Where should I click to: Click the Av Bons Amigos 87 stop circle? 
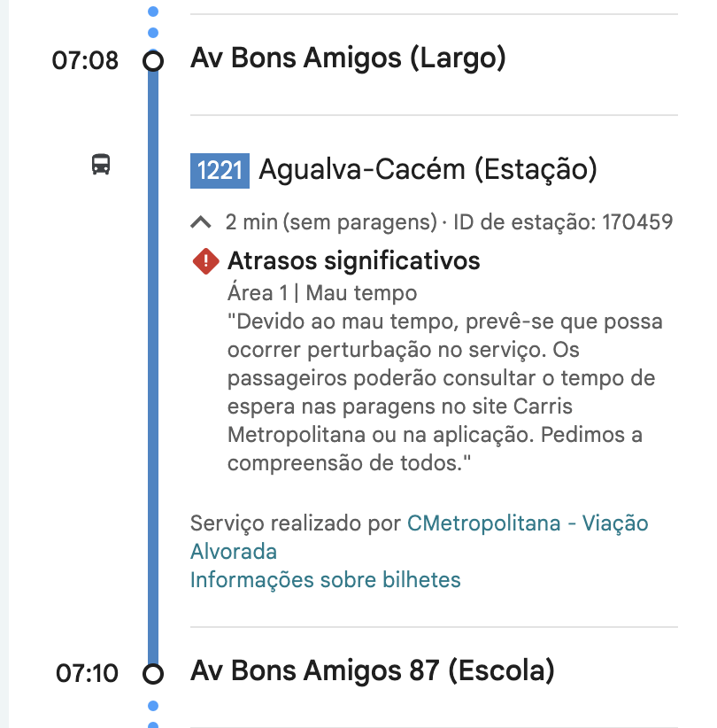[153, 674]
